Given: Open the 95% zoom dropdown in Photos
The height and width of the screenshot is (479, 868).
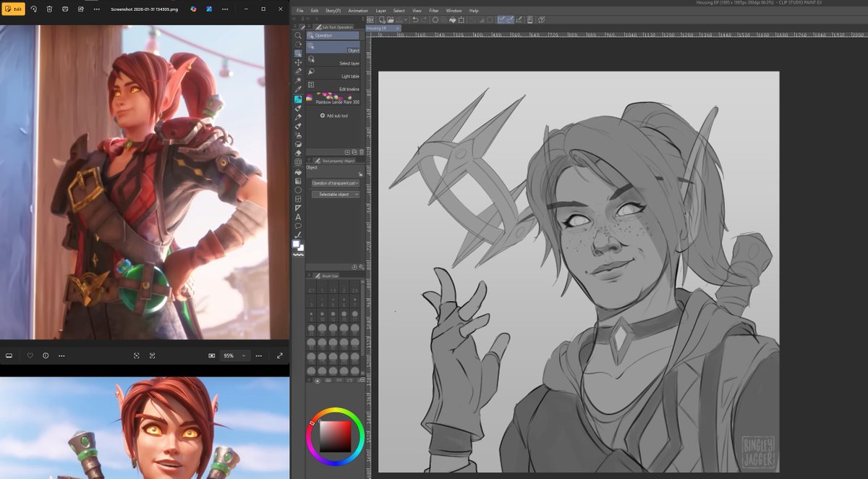Looking at the screenshot, I should [234, 355].
